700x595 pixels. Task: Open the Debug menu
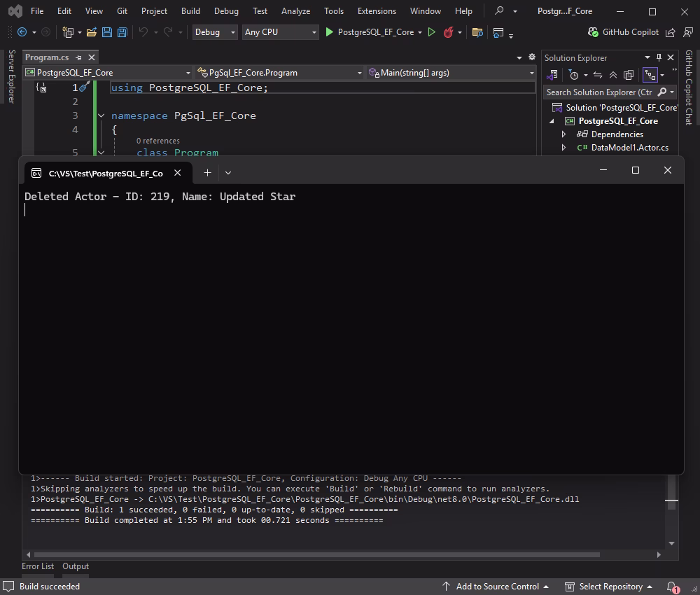click(x=225, y=10)
